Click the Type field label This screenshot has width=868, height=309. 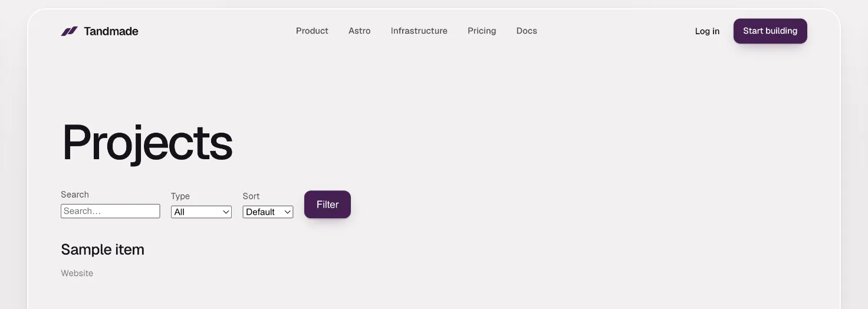pyautogui.click(x=180, y=196)
